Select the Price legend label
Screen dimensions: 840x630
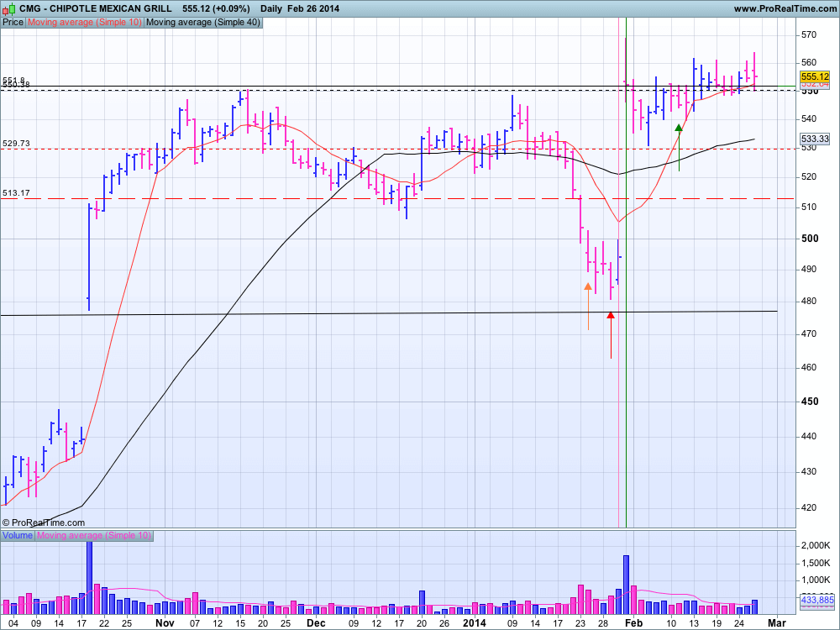[13, 23]
